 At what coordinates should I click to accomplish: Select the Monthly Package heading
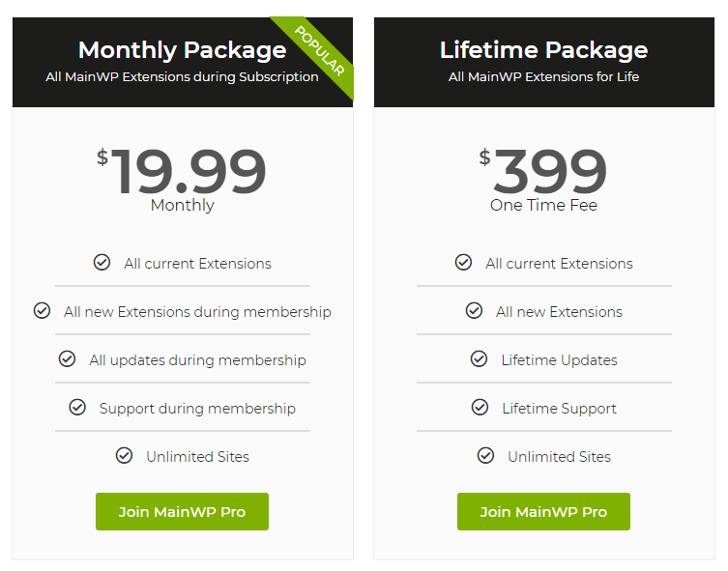click(x=182, y=50)
